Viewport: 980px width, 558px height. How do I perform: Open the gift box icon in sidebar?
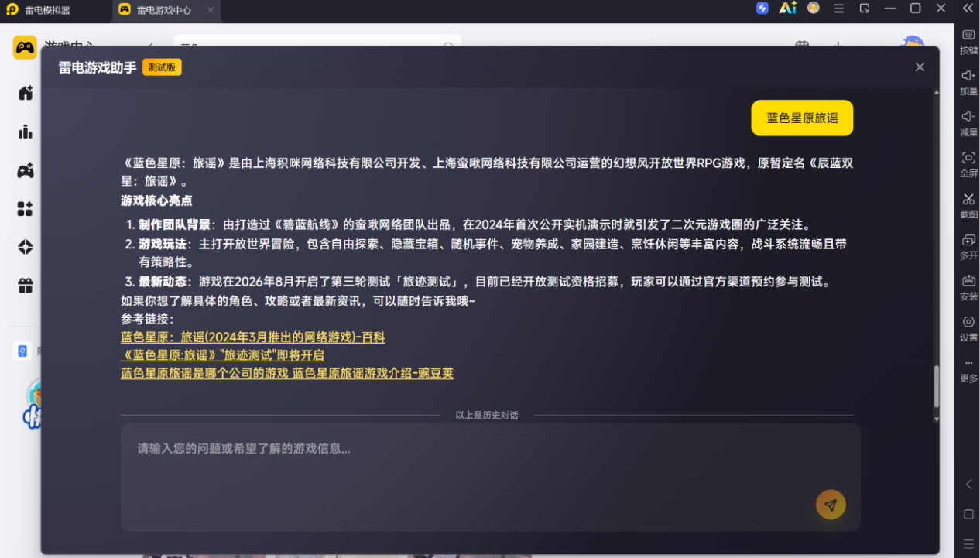(26, 286)
